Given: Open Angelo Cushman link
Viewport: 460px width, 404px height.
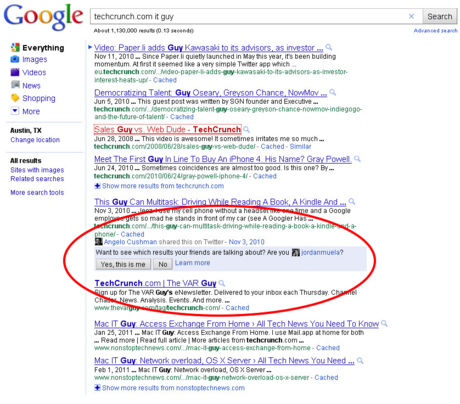Looking at the screenshot, I should point(130,242).
